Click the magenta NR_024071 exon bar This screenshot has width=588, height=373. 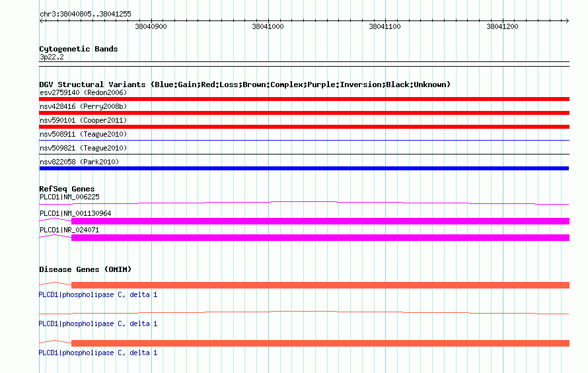pos(320,238)
